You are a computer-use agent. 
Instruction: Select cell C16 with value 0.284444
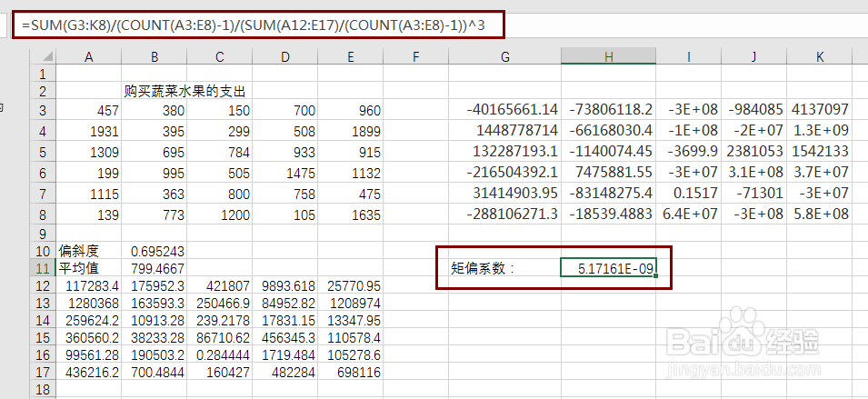point(220,354)
